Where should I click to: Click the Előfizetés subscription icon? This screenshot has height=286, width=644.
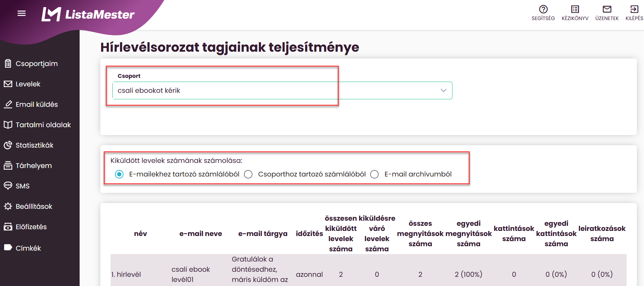coord(8,226)
